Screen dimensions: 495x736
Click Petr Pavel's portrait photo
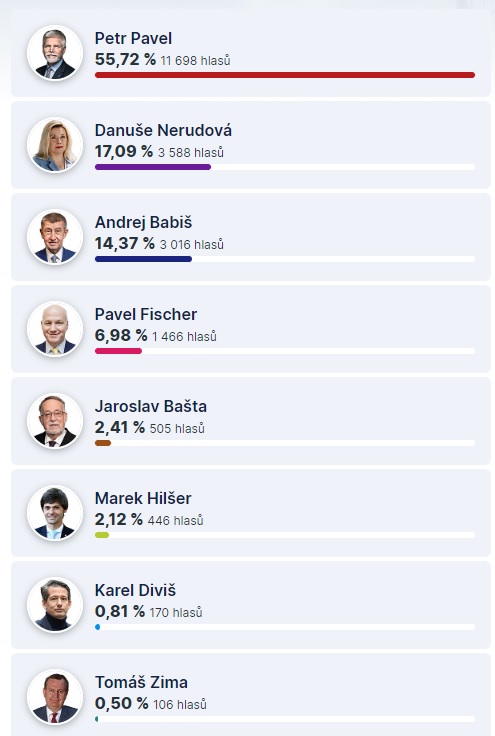click(55, 53)
